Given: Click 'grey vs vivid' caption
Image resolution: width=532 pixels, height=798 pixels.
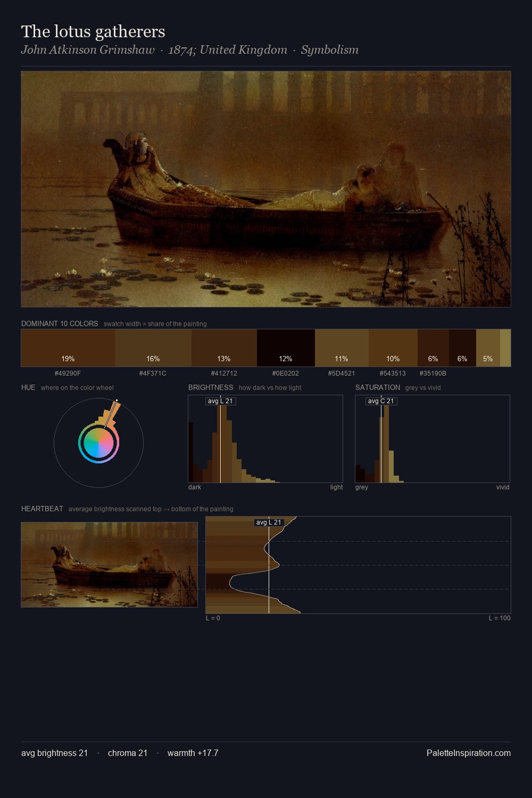Looking at the screenshot, I should pos(423,388).
